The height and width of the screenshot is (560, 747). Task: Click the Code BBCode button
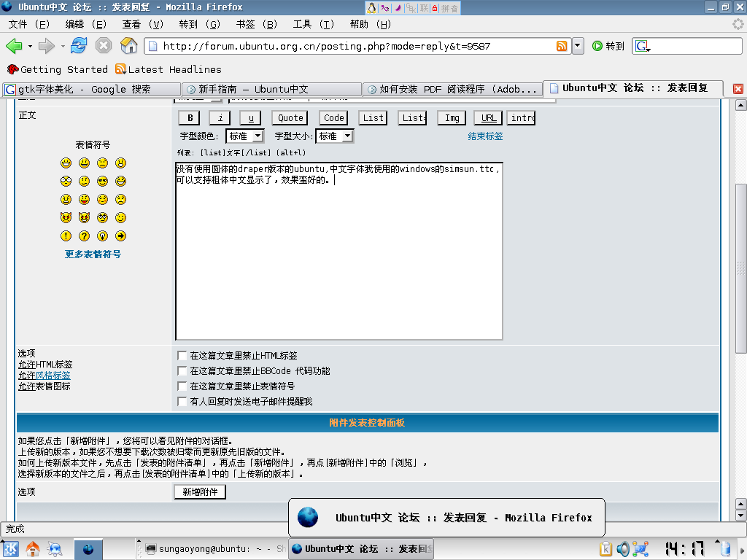[x=333, y=117]
